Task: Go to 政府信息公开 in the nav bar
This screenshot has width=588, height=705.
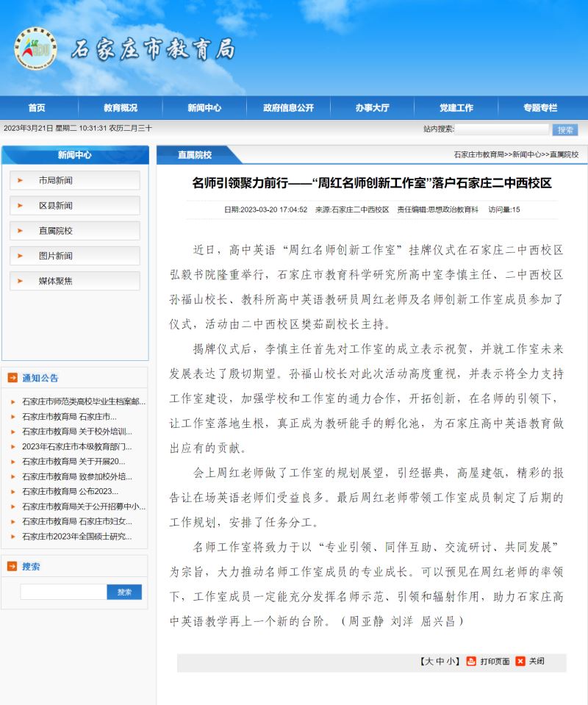Action: (288, 107)
